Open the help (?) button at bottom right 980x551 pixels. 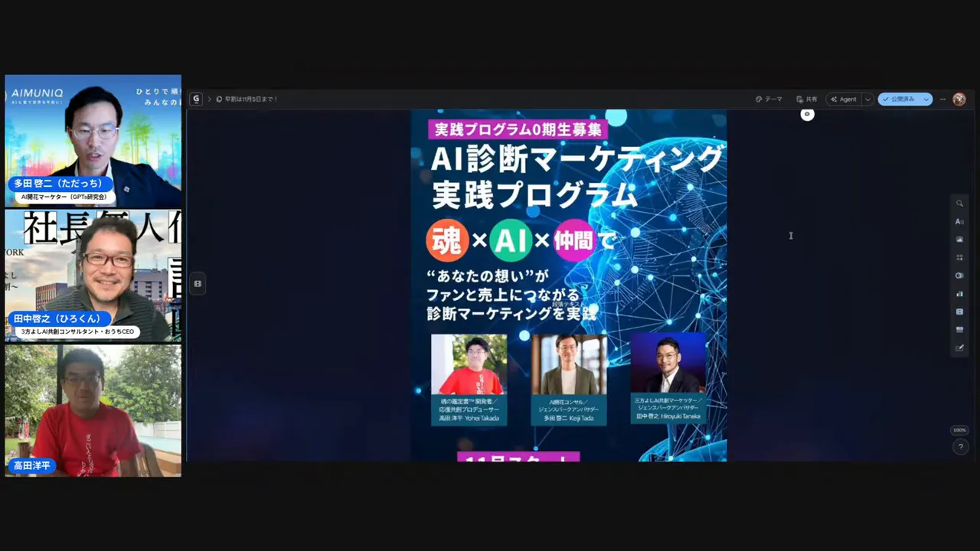tap(960, 447)
